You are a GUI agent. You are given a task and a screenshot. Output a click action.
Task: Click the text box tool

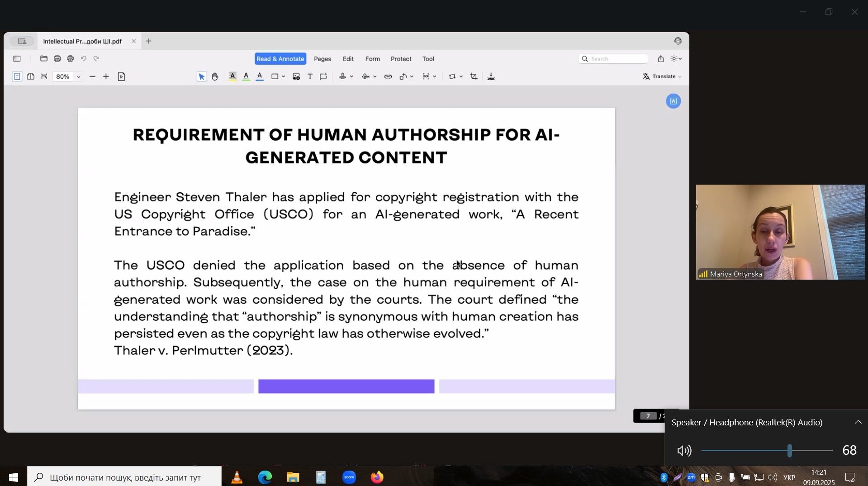click(x=310, y=76)
